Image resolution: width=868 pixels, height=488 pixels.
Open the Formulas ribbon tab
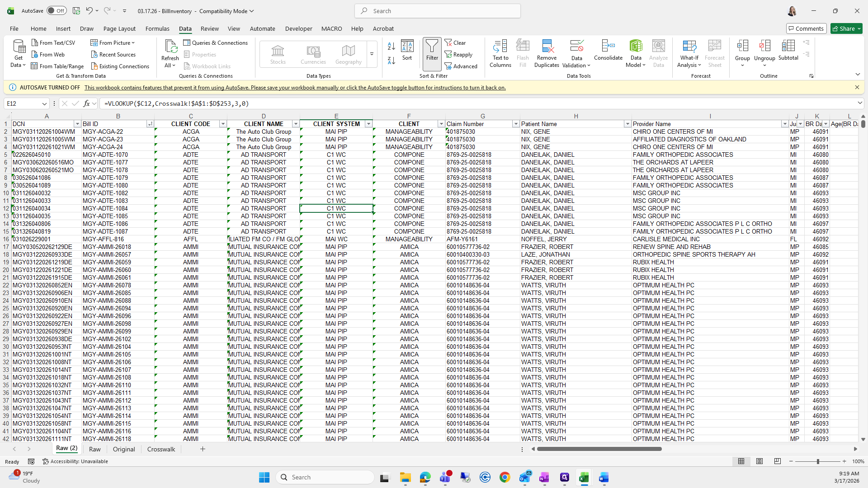point(157,28)
